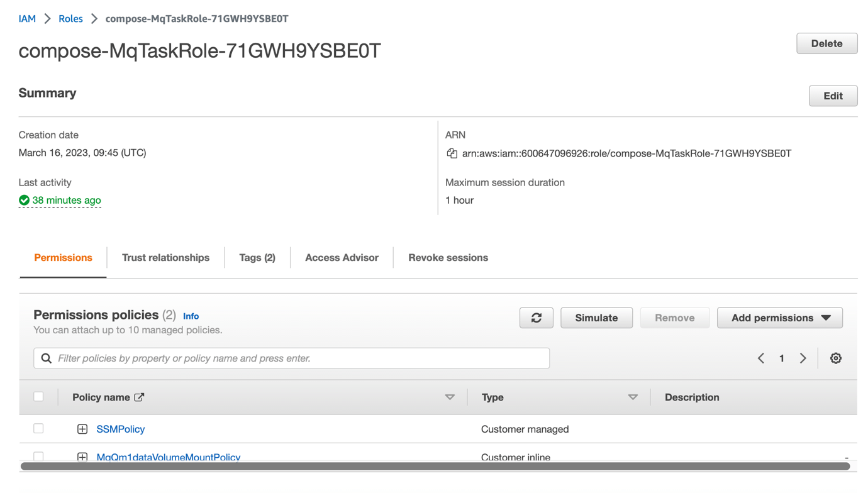868x493 pixels.
Task: Refresh the permissions policies list
Action: coord(536,318)
